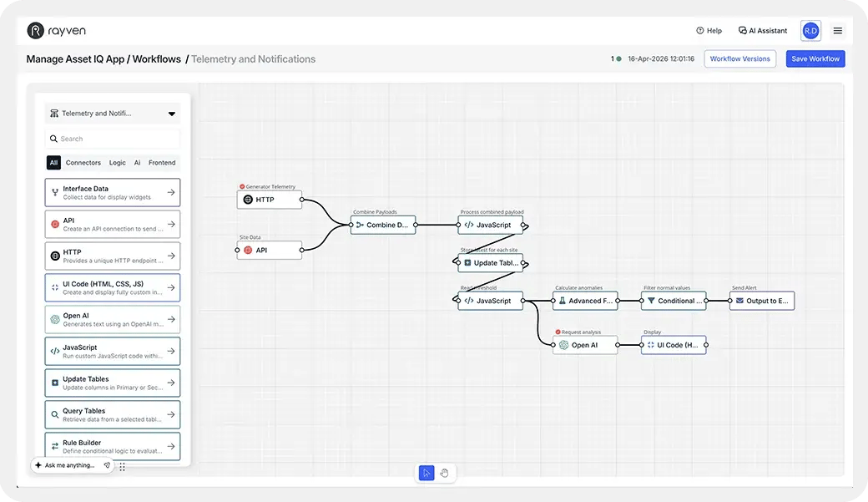Select the All filter tab
868x502 pixels.
click(53, 162)
